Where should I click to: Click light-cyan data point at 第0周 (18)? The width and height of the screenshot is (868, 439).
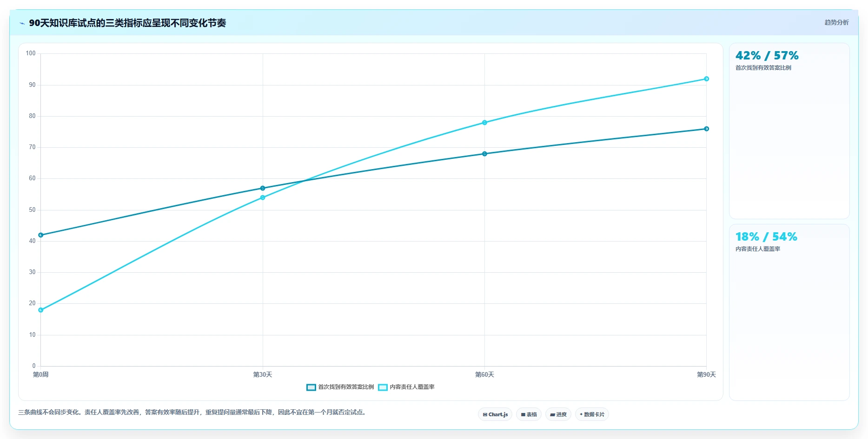[41, 310]
